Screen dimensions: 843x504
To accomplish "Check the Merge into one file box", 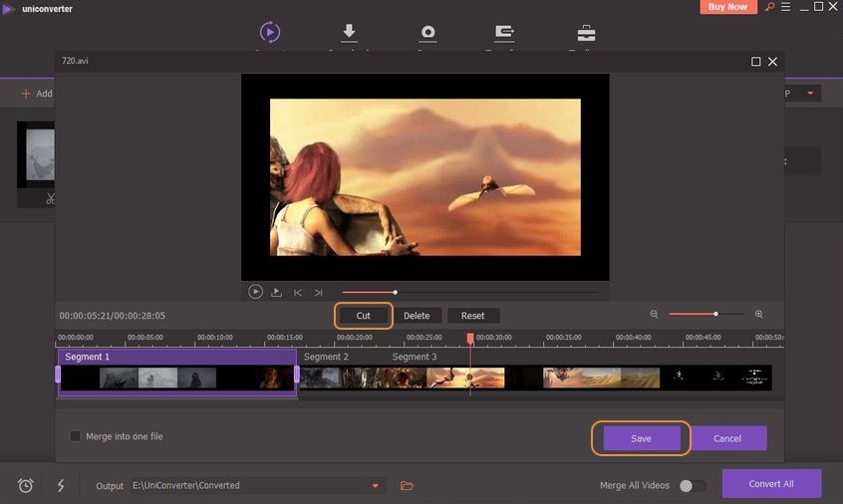I will coord(76,436).
